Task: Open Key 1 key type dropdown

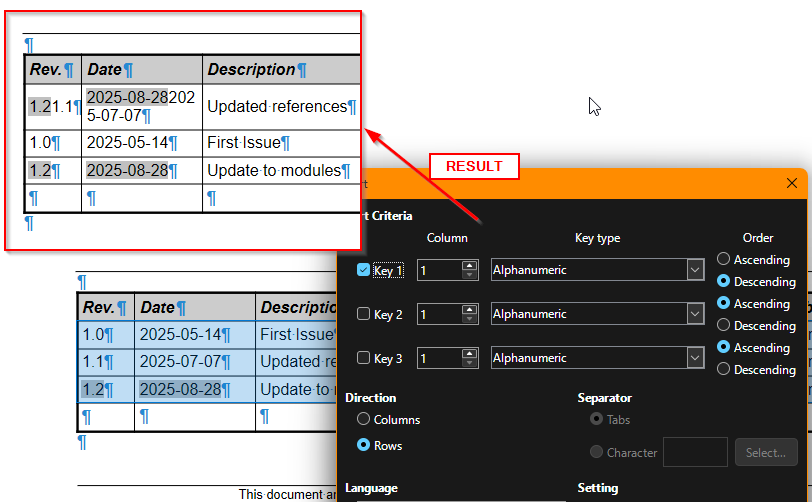Action: [695, 270]
